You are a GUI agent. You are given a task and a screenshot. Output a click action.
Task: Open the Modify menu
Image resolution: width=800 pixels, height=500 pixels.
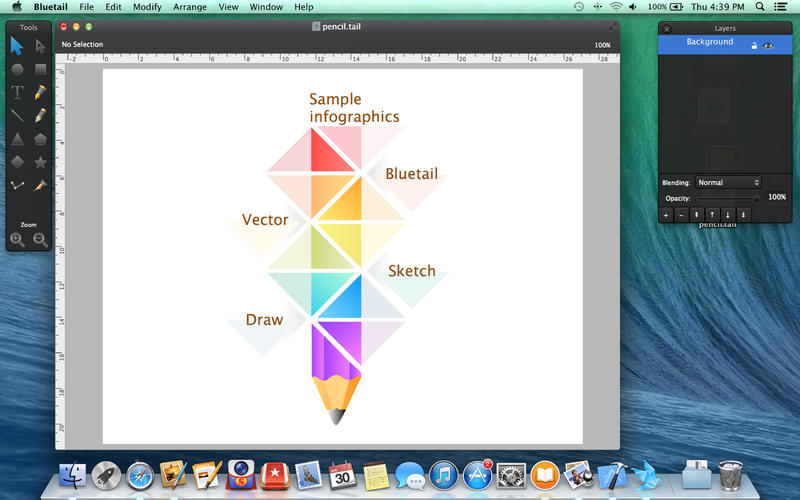click(147, 7)
